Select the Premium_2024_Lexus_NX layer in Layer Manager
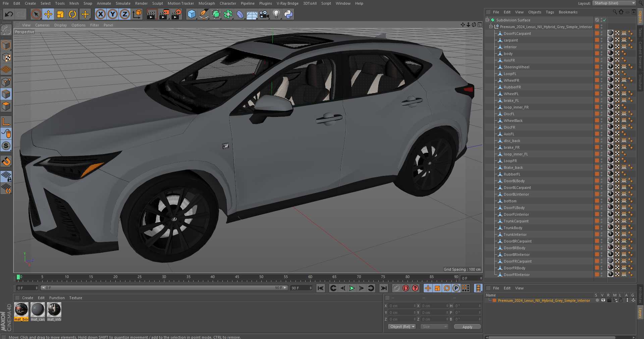This screenshot has height=339, width=644. pyautogui.click(x=544, y=300)
